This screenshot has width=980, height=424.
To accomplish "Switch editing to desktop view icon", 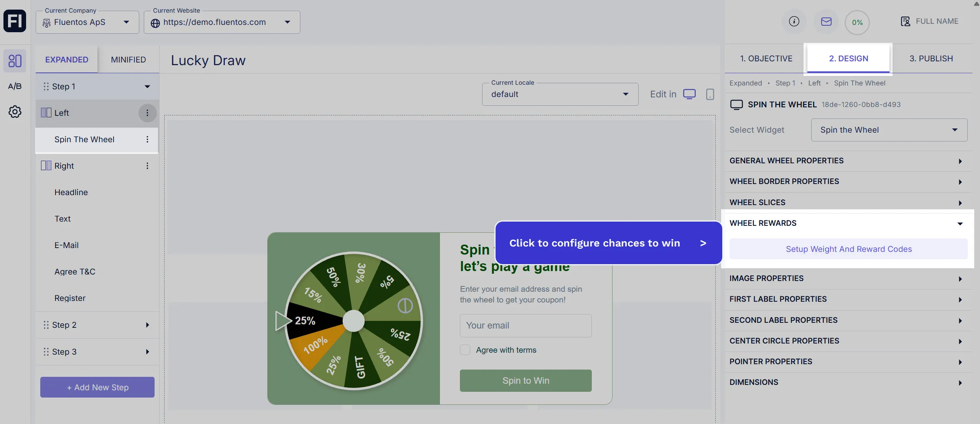I will point(689,94).
